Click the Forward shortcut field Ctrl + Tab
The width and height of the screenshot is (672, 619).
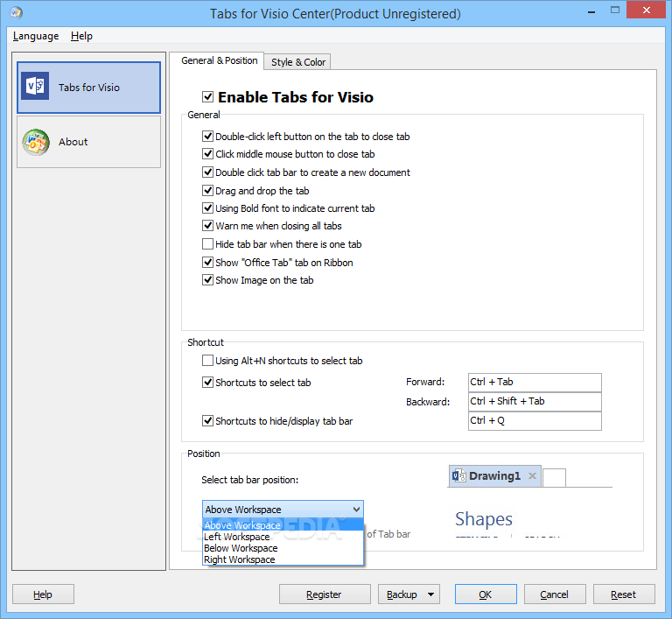point(535,383)
